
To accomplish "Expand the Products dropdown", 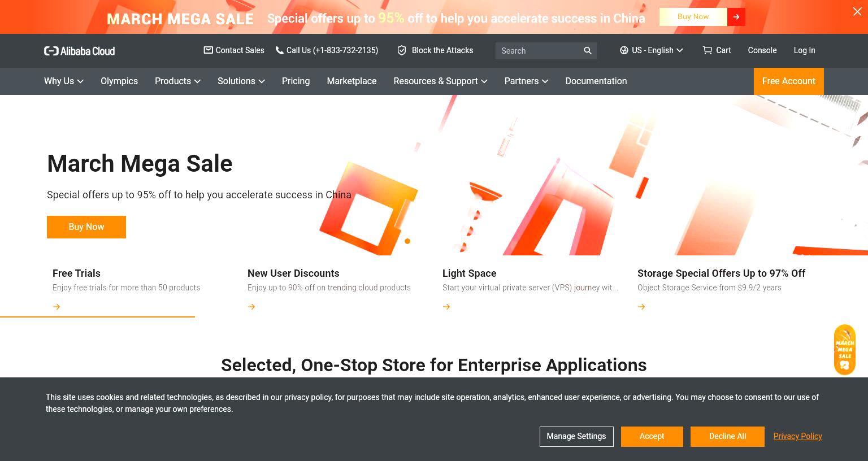I will pyautogui.click(x=177, y=81).
